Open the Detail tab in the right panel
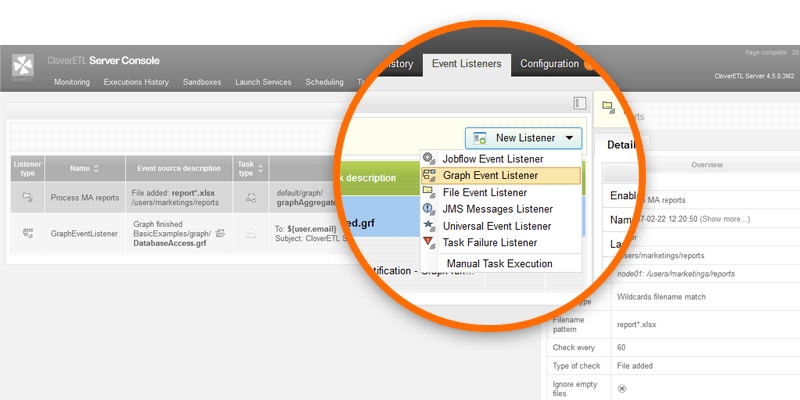This screenshot has height=400, width=800. coord(621,145)
